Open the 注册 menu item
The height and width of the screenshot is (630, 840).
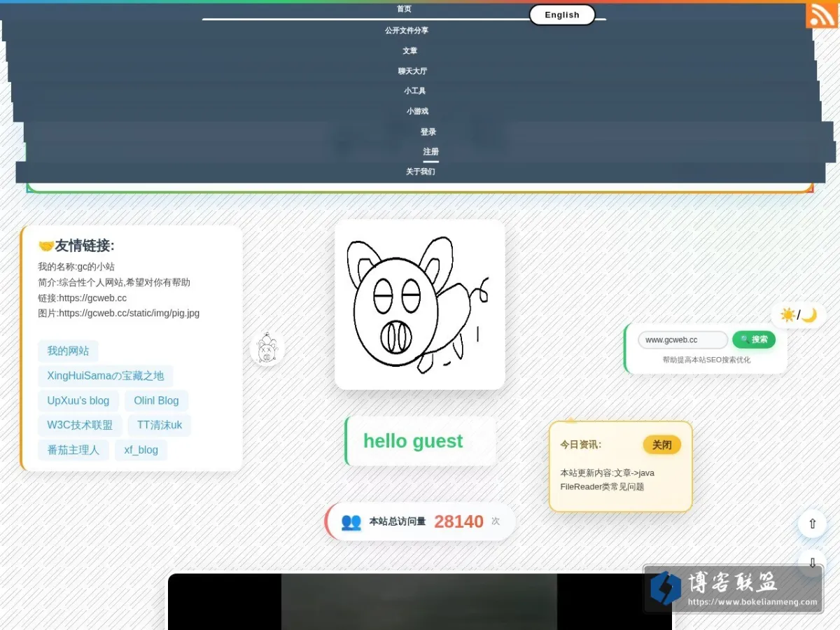430,152
